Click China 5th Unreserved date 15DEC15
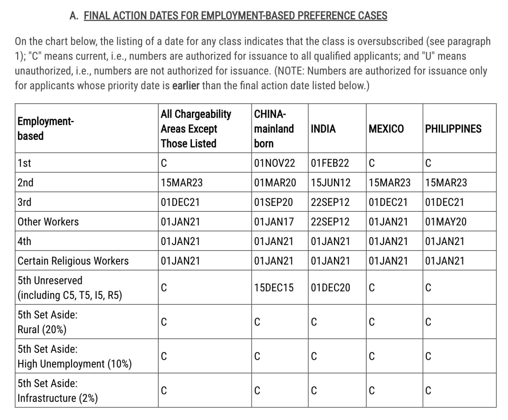The image size is (508, 420). pos(274,288)
